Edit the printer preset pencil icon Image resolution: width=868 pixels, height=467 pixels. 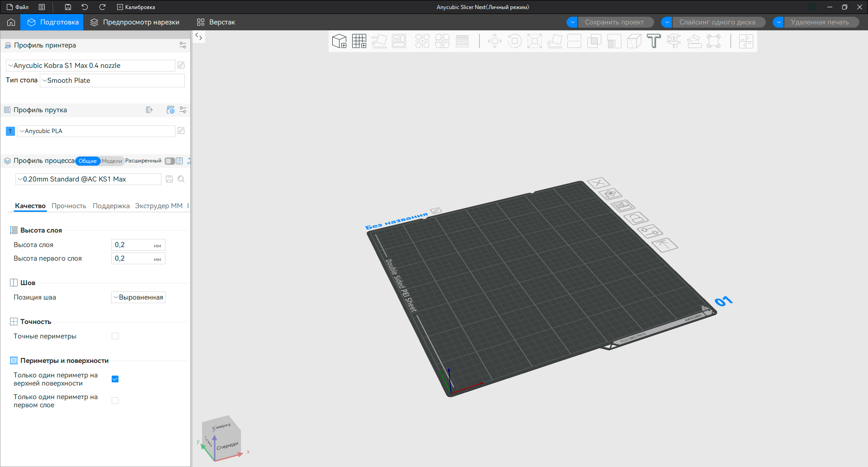pyautogui.click(x=181, y=65)
